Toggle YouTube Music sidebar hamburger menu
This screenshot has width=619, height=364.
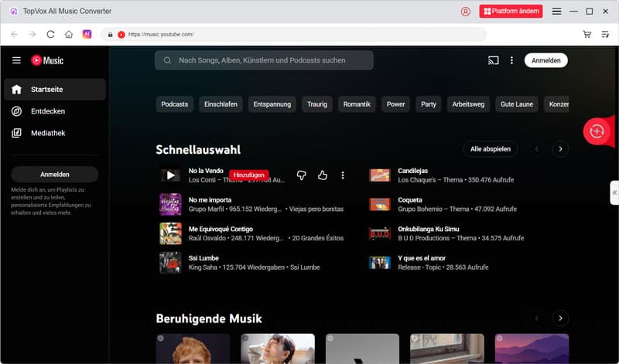tap(16, 60)
